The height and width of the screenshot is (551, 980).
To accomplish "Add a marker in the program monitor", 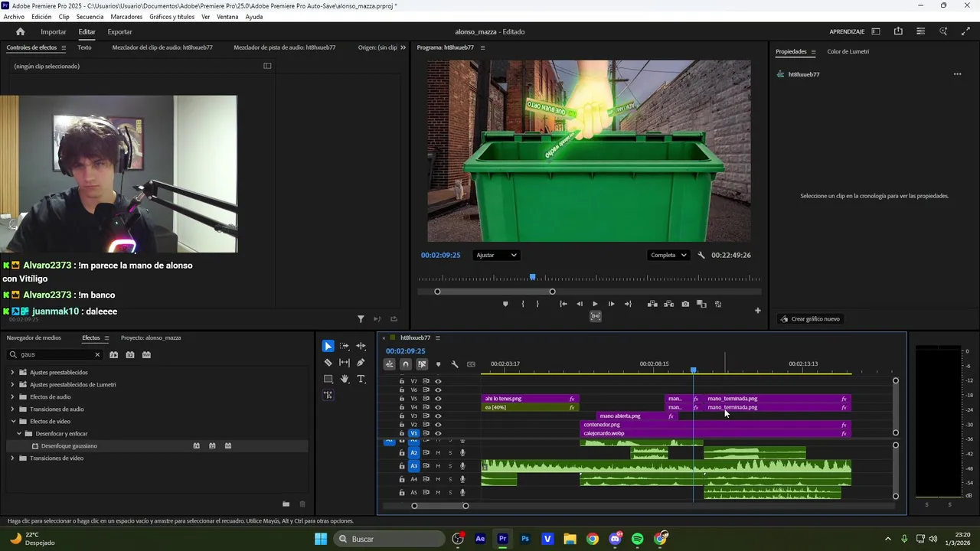I will click(x=505, y=304).
